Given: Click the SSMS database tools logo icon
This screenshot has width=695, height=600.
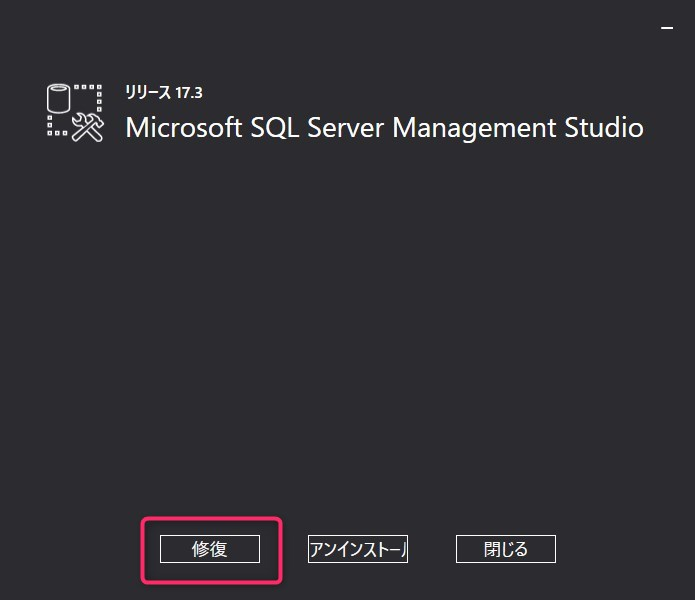Looking at the screenshot, I should click(x=75, y=113).
